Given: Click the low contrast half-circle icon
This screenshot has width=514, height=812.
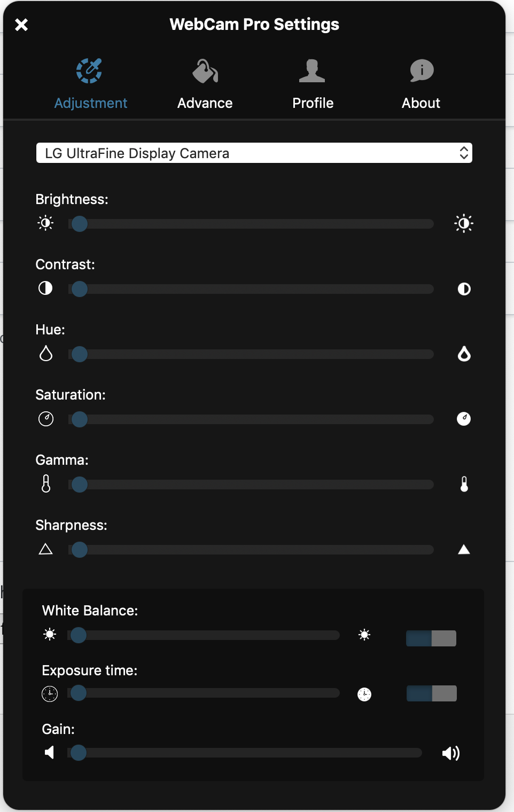Looking at the screenshot, I should pos(45,288).
